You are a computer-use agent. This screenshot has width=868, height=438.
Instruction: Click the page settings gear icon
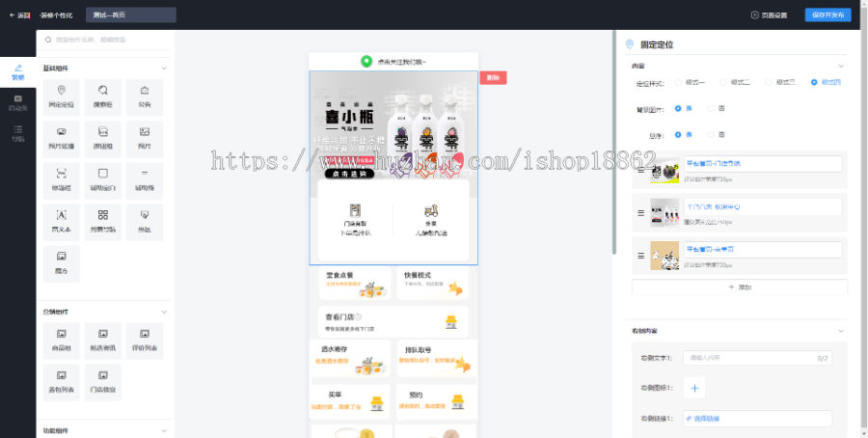(x=754, y=14)
